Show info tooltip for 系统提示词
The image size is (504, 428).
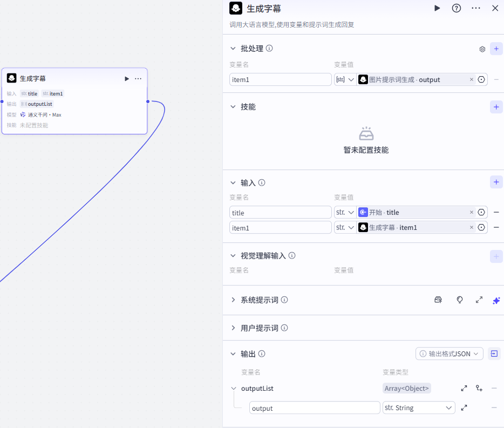[x=284, y=300]
